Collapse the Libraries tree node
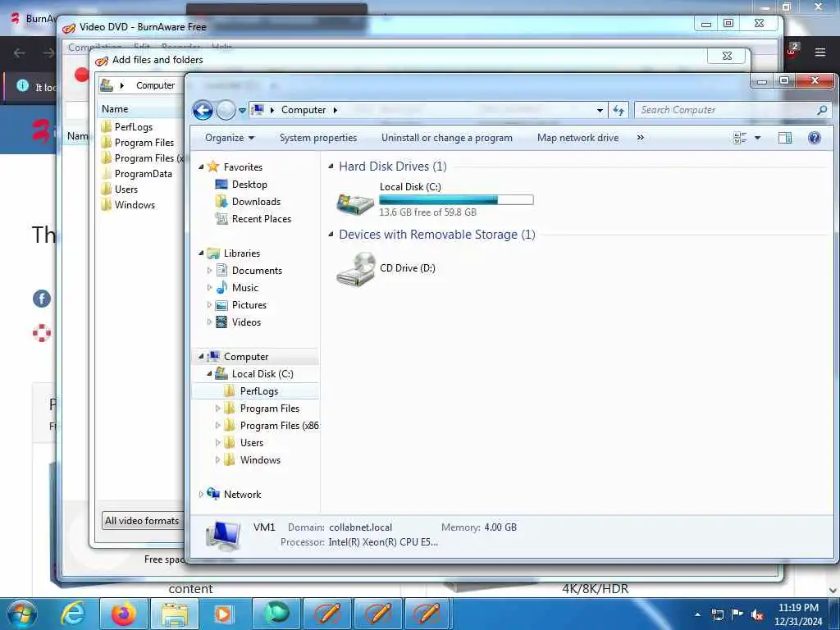Viewport: 840px width, 630px height. coord(202,253)
